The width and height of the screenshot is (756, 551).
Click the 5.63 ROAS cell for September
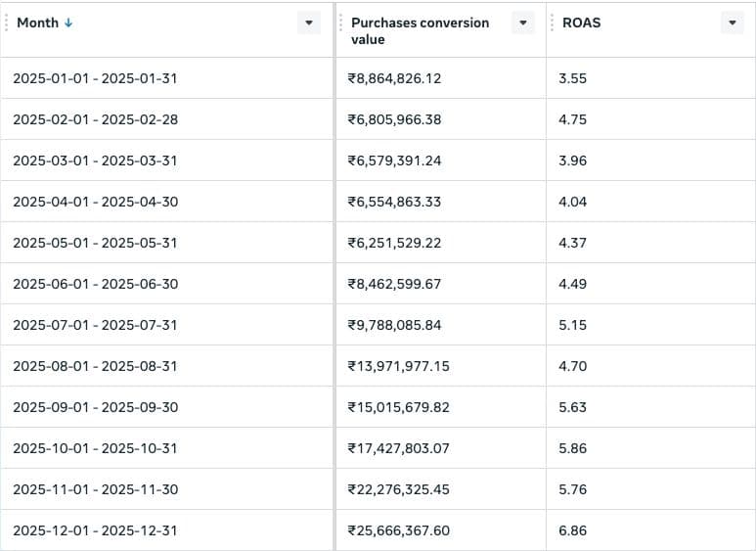point(572,407)
